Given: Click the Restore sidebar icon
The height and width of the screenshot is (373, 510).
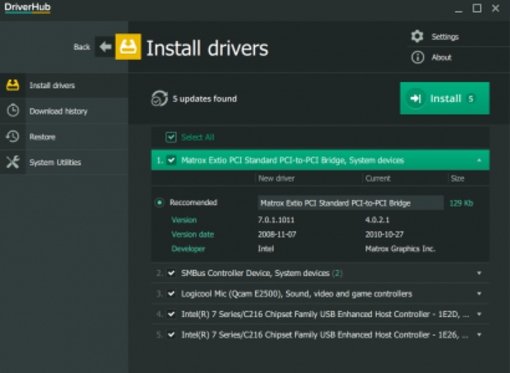Looking at the screenshot, I should point(13,136).
